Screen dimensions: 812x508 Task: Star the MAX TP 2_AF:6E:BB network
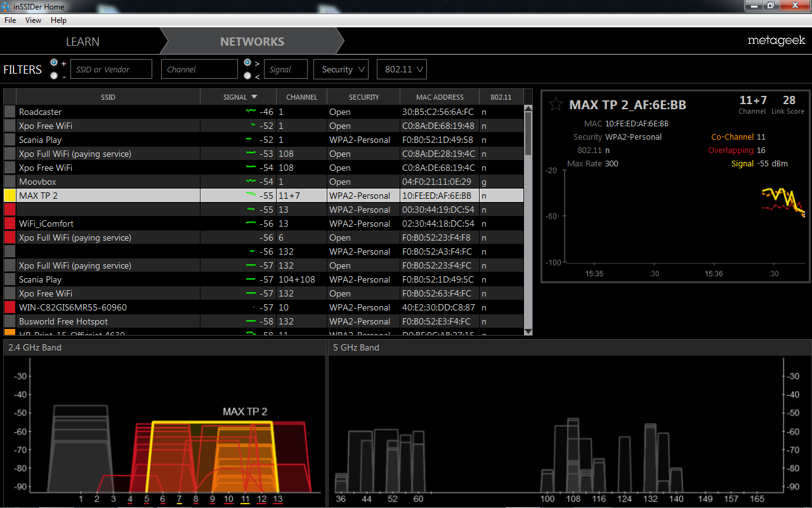pyautogui.click(x=556, y=104)
